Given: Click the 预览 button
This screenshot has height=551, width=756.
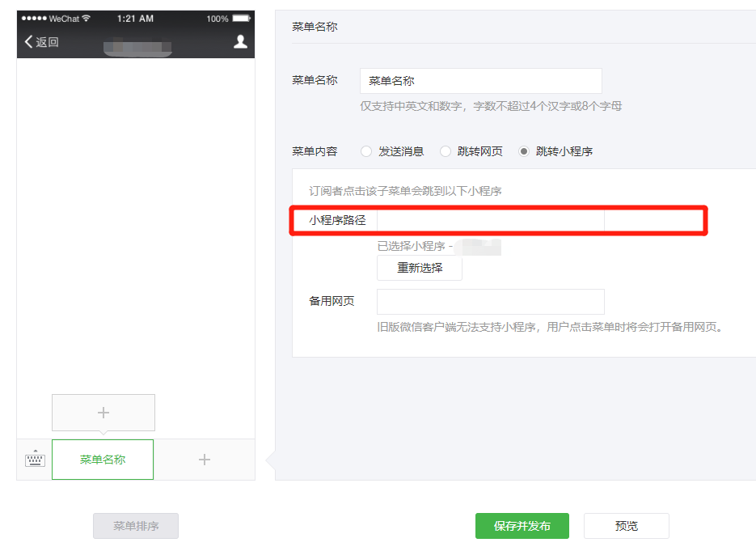Looking at the screenshot, I should coord(627,526).
